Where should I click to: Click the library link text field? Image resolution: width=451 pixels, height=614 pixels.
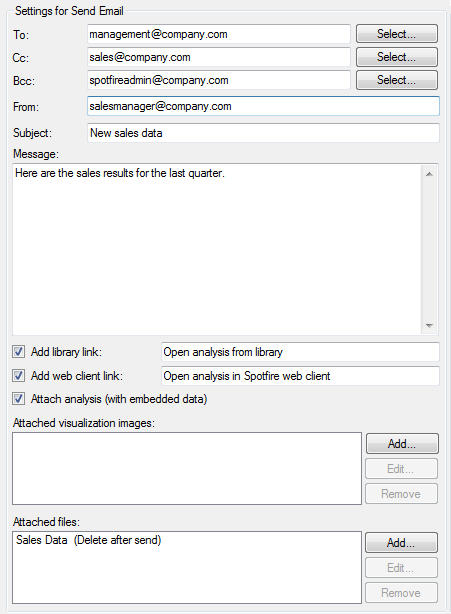[300, 352]
